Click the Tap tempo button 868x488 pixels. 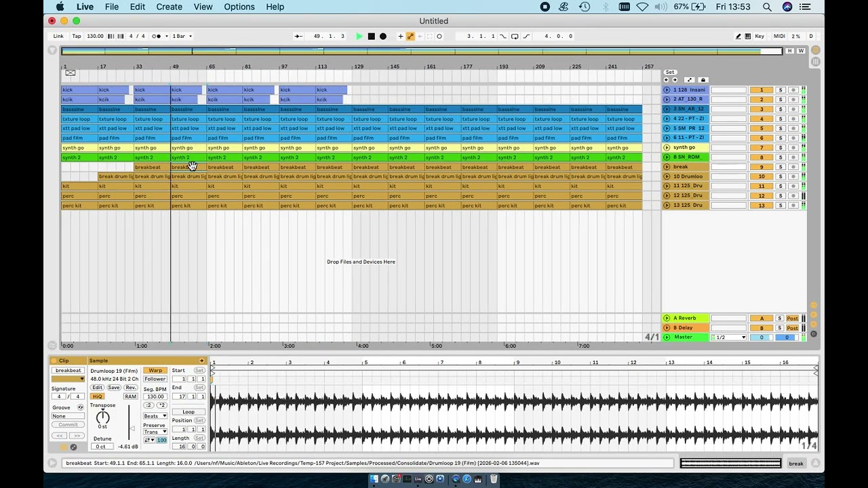77,36
